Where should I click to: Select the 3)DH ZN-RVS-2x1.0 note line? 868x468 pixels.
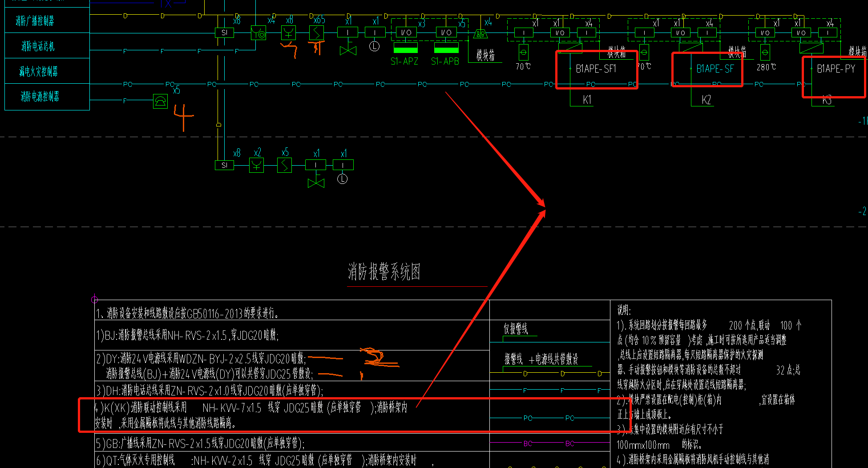pos(209,391)
